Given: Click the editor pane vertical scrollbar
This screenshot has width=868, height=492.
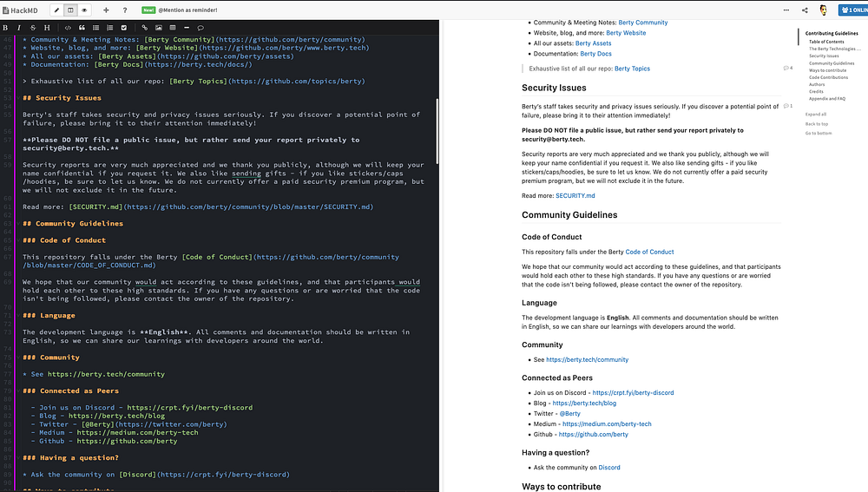Looking at the screenshot, I should (x=437, y=131).
